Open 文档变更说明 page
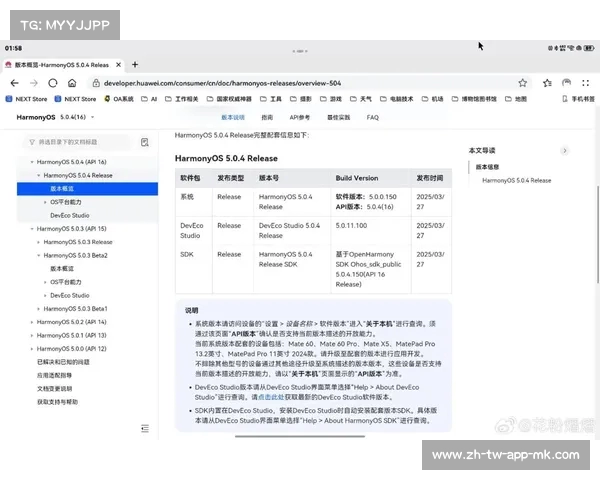 tap(54, 389)
